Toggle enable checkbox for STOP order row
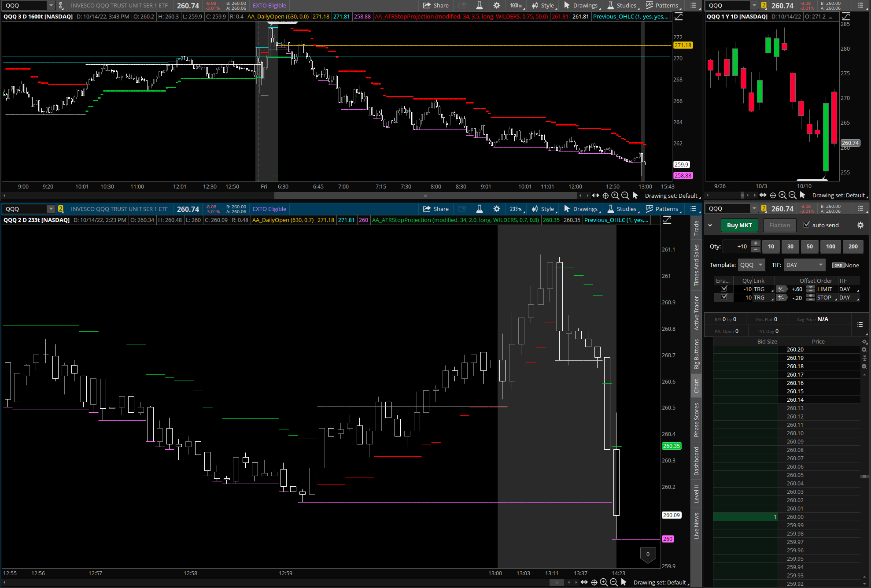This screenshot has width=871, height=588. (x=723, y=297)
